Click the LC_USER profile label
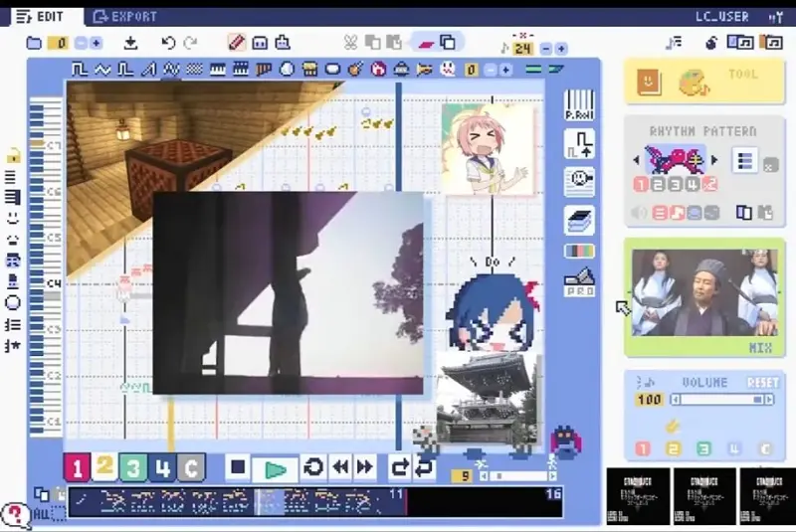 (x=722, y=17)
